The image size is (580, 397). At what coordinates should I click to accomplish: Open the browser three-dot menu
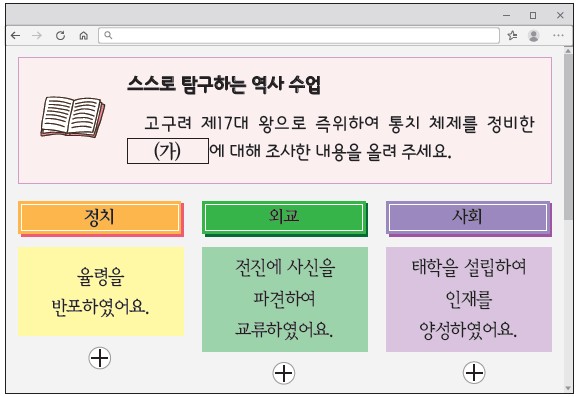point(558,36)
